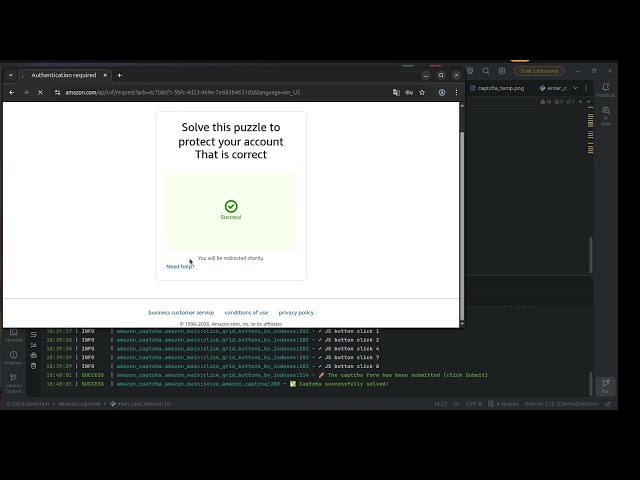Click main_test_amazon.py in breadcrumb
Screen dimensions: 640x480
pyautogui.click(x=141, y=404)
